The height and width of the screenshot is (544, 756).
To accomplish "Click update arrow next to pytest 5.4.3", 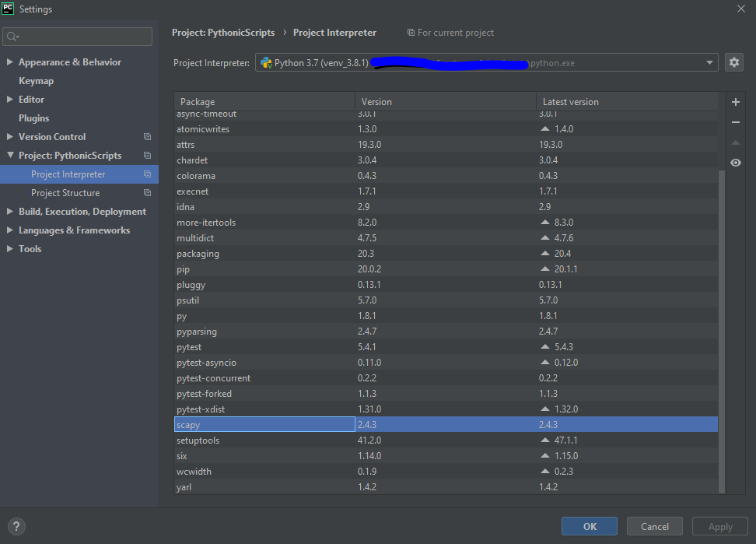I will click(544, 347).
